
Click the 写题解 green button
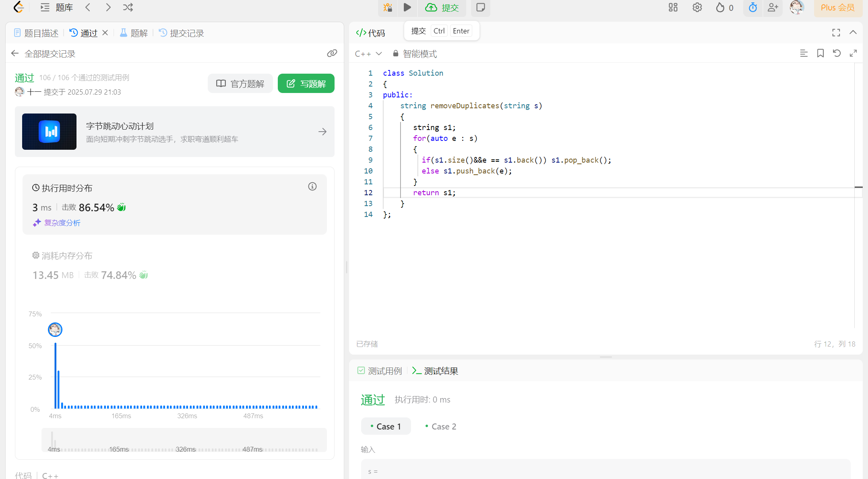point(306,83)
